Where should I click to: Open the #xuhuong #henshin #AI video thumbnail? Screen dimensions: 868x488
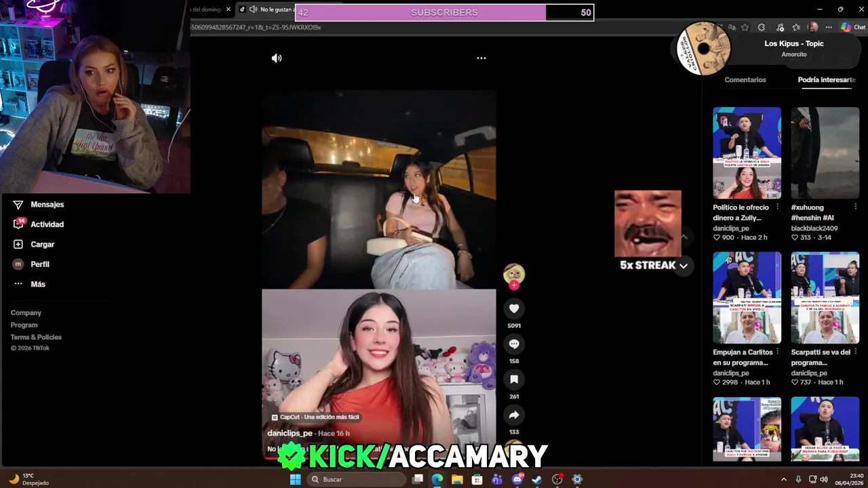[x=825, y=152]
